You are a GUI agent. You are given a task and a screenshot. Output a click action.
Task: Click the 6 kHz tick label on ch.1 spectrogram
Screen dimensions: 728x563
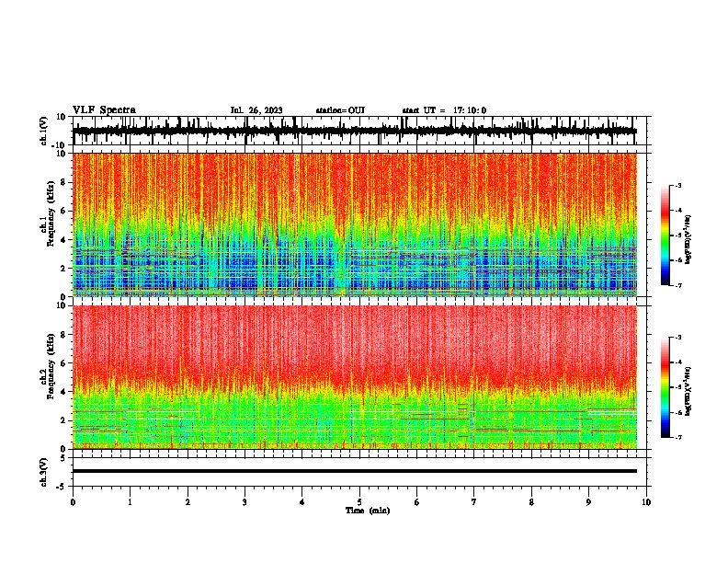coord(64,211)
